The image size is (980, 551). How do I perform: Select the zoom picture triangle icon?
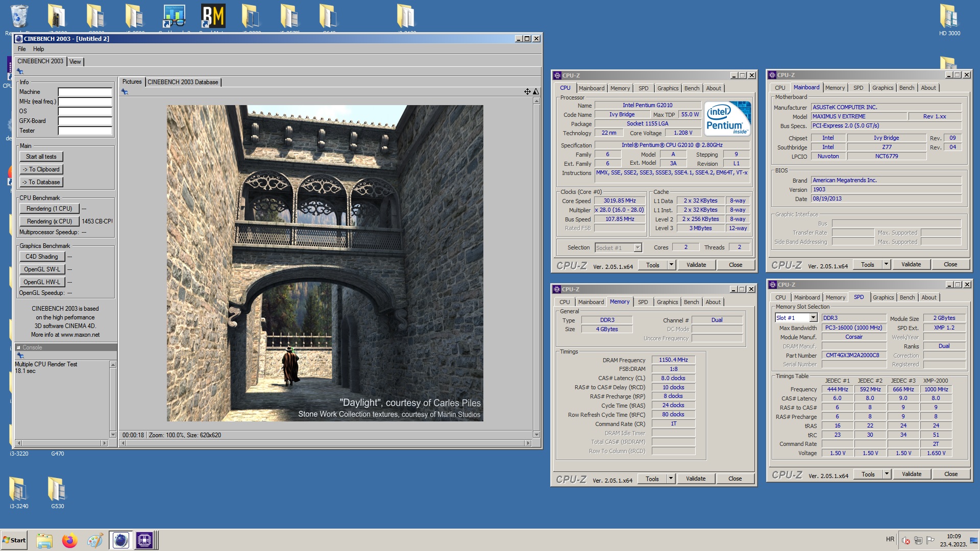point(536,92)
